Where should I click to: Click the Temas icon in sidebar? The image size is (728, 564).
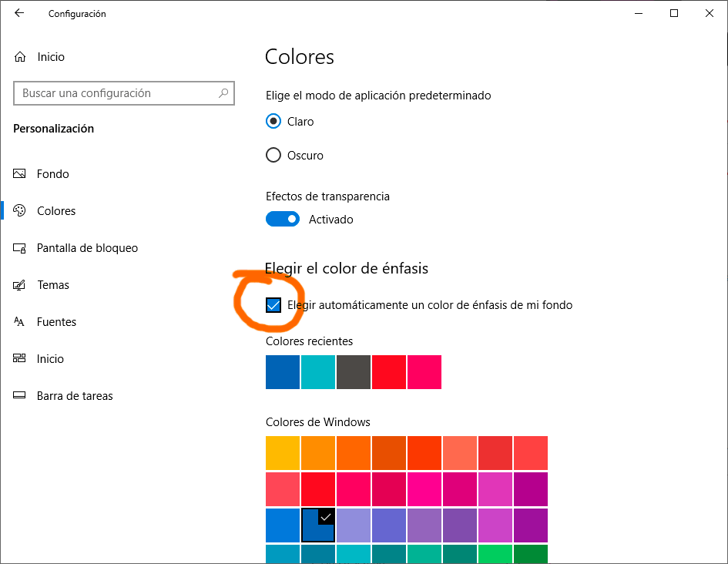pyautogui.click(x=20, y=285)
